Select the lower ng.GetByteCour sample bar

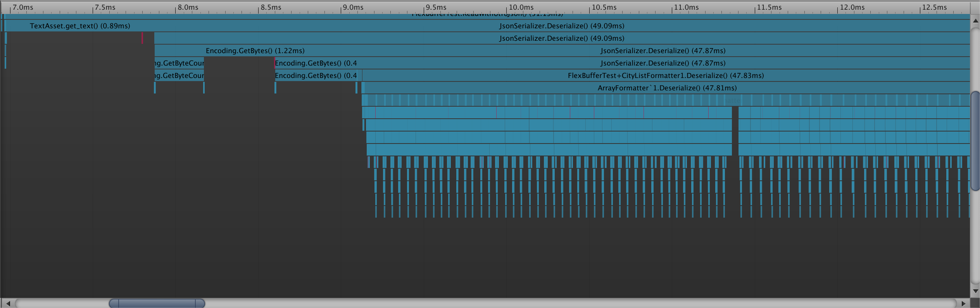point(179,76)
